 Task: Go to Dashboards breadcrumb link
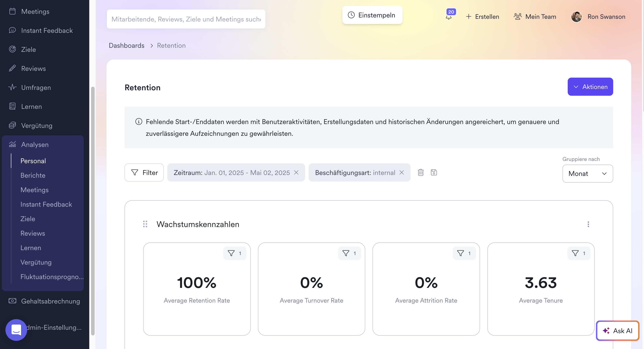(127, 45)
